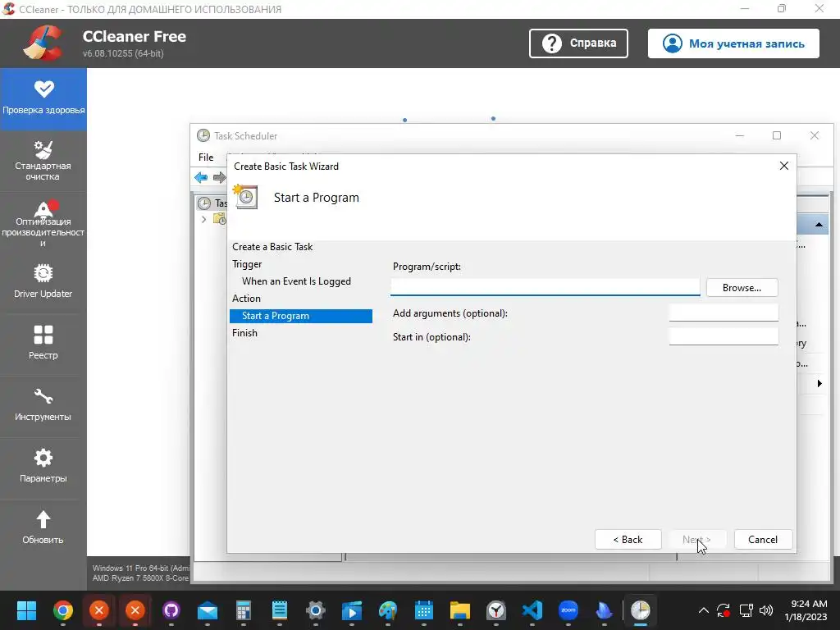840x630 pixels.
Task: Minimize the Task Scheduler window
Action: 740,135
